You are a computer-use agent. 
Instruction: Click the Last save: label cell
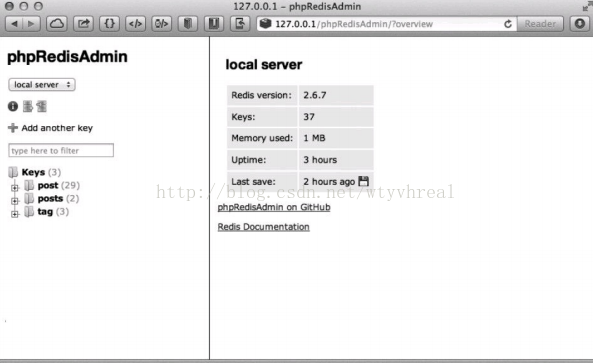point(262,182)
